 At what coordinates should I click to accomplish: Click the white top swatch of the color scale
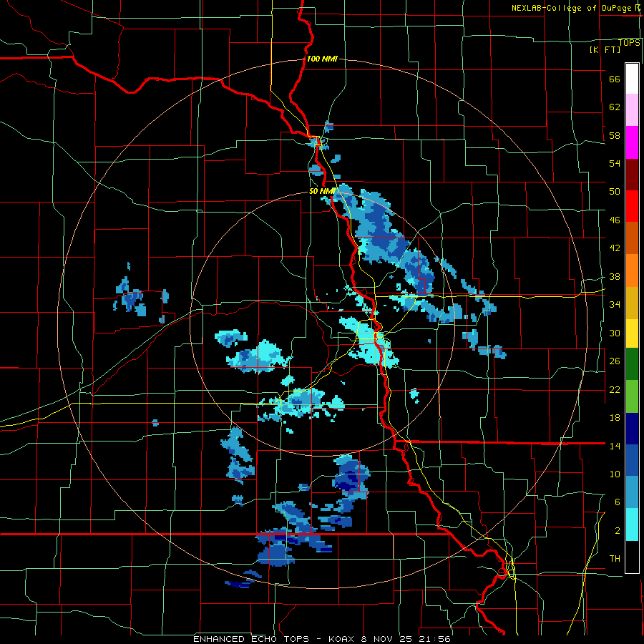coord(632,79)
